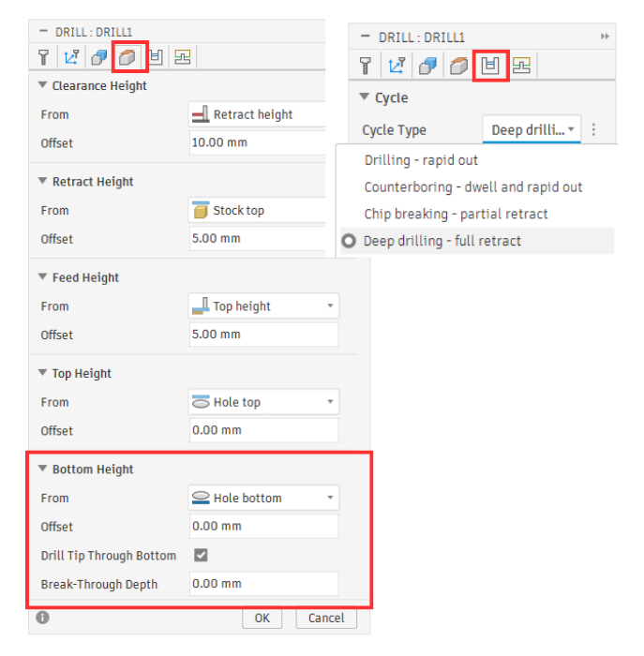Viewport: 644px width, 656px height.
Task: Choose Drilling - rapid out cycle type
Action: [x=421, y=160]
